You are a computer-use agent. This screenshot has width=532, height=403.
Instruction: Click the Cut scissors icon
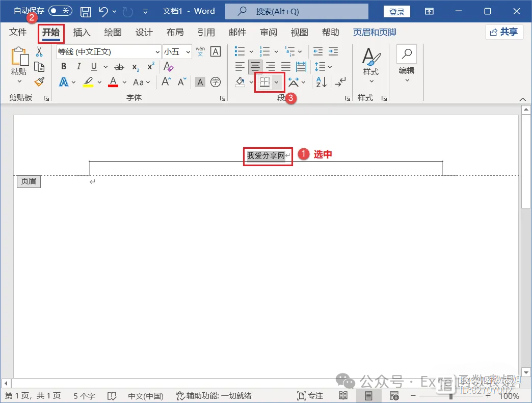click(39, 52)
